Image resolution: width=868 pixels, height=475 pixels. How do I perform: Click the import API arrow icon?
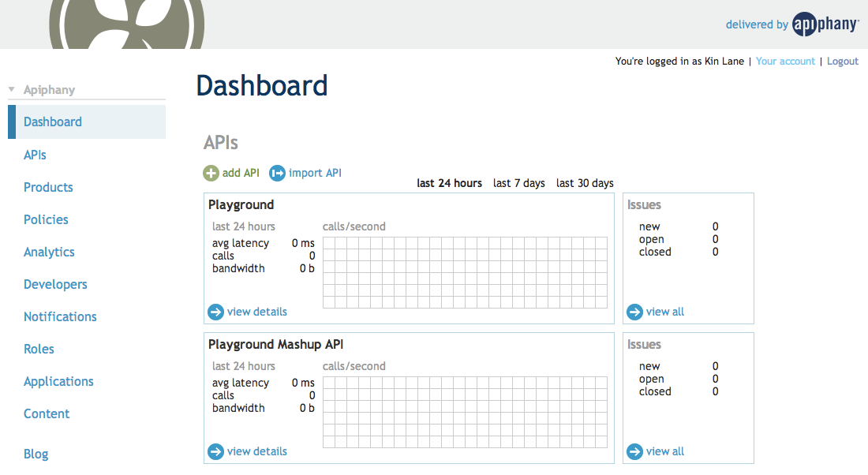point(276,172)
